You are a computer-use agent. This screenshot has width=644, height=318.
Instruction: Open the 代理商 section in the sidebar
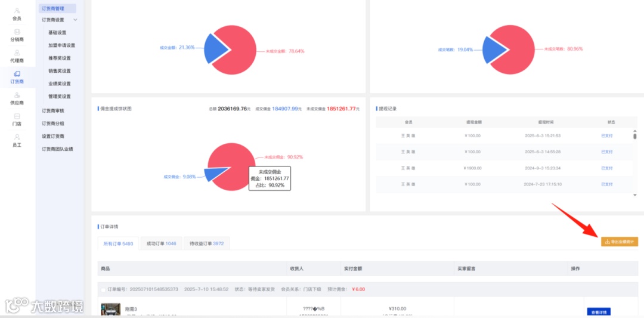click(x=17, y=56)
